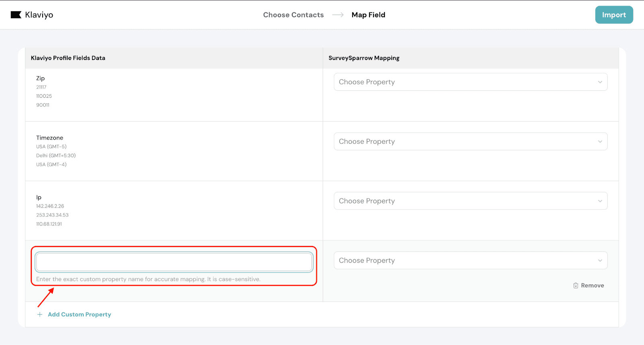Expand the Choose Property dropdown for Timezone
This screenshot has height=345, width=644.
pyautogui.click(x=463, y=142)
